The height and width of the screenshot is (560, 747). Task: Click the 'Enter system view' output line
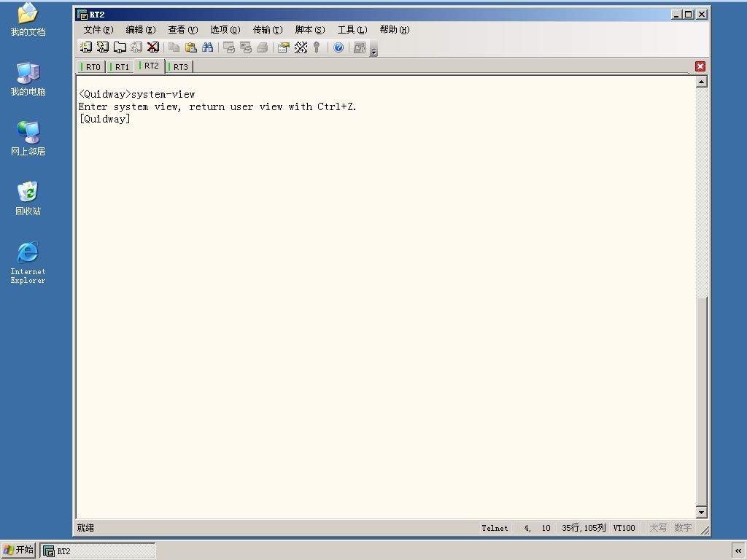[217, 106]
